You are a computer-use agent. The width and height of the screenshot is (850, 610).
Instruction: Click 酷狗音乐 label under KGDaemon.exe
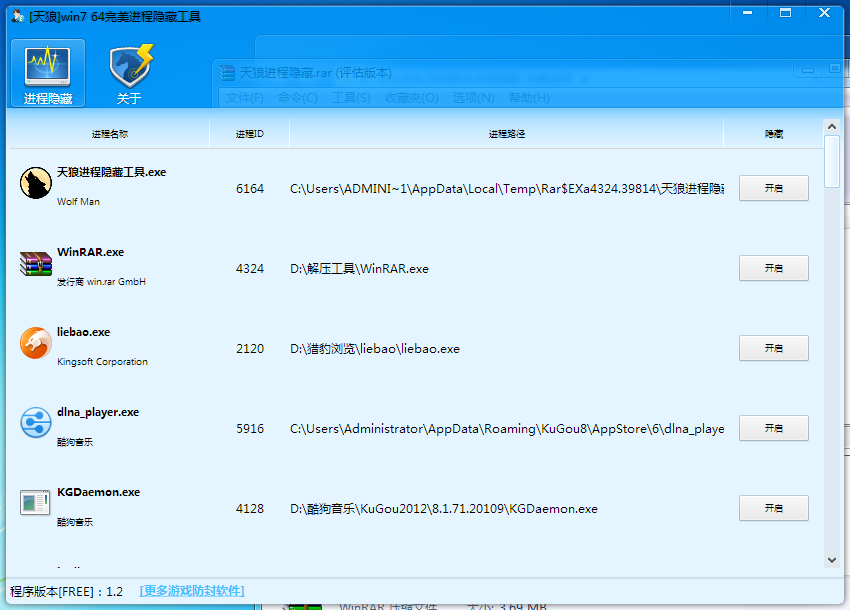(x=75, y=522)
